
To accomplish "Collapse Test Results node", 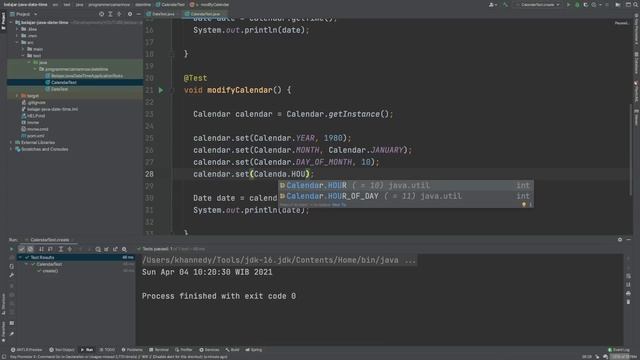I will (20, 258).
